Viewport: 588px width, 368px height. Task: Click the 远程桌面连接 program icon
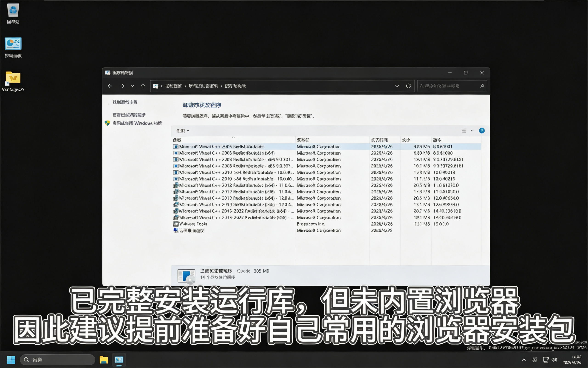(x=176, y=230)
